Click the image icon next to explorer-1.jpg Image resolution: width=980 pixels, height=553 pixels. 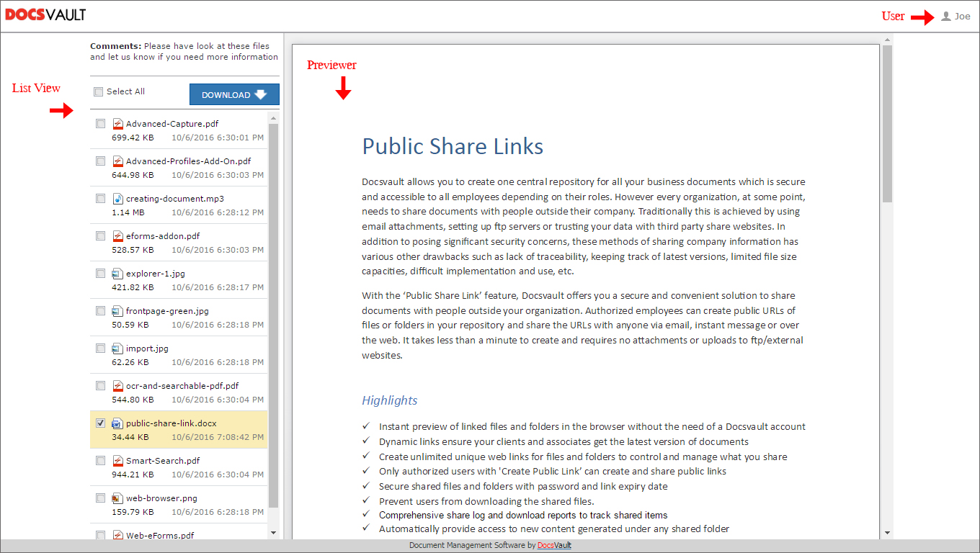[118, 274]
